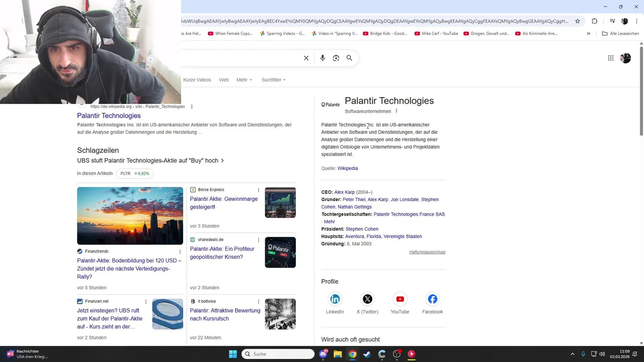Screen dimensions: 644x362
Task: Open 'Palantir-Aktie: Ein Profiteur geopolitischer Krisen?' article
Action: (x=222, y=253)
